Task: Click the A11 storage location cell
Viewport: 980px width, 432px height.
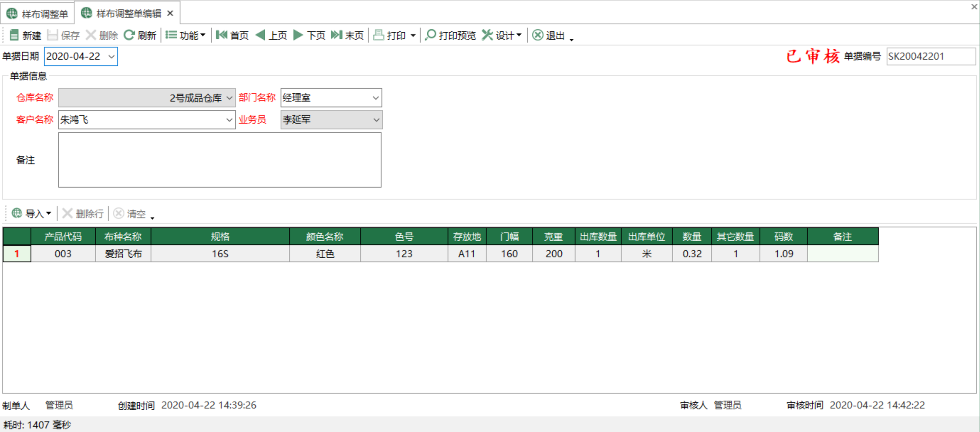Action: (467, 254)
